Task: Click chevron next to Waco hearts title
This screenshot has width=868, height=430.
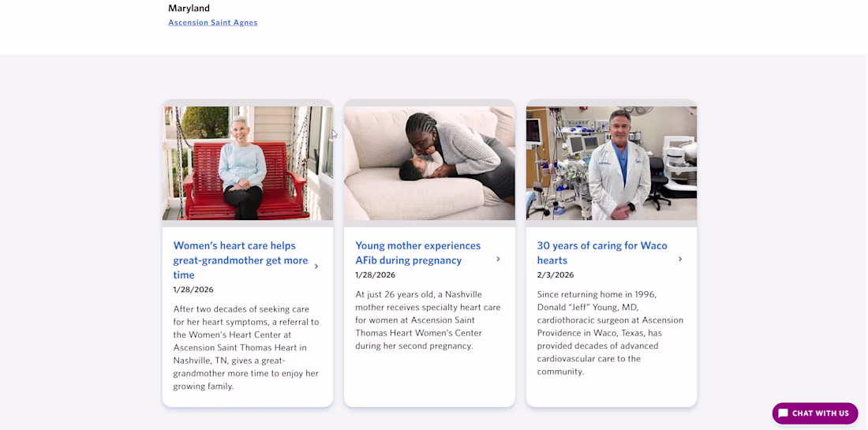Action: pyautogui.click(x=680, y=259)
